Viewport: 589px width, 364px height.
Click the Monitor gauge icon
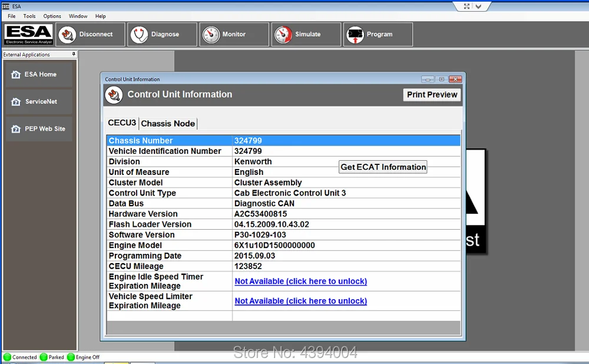211,35
